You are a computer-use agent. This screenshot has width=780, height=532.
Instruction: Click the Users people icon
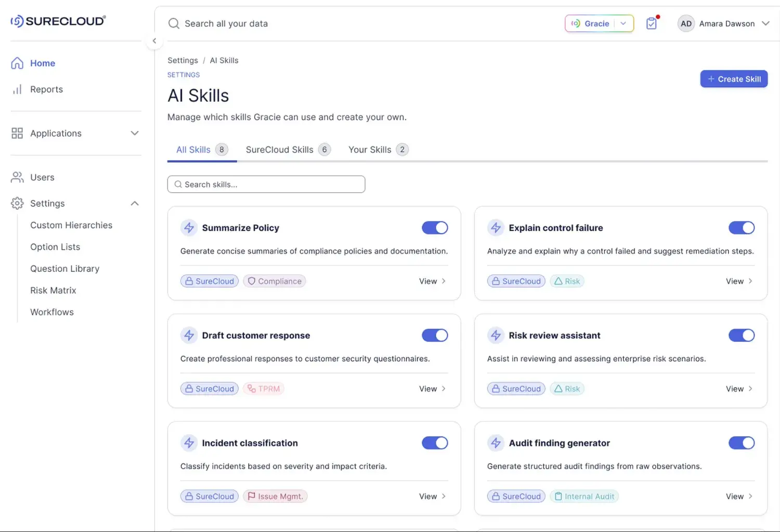pos(17,177)
